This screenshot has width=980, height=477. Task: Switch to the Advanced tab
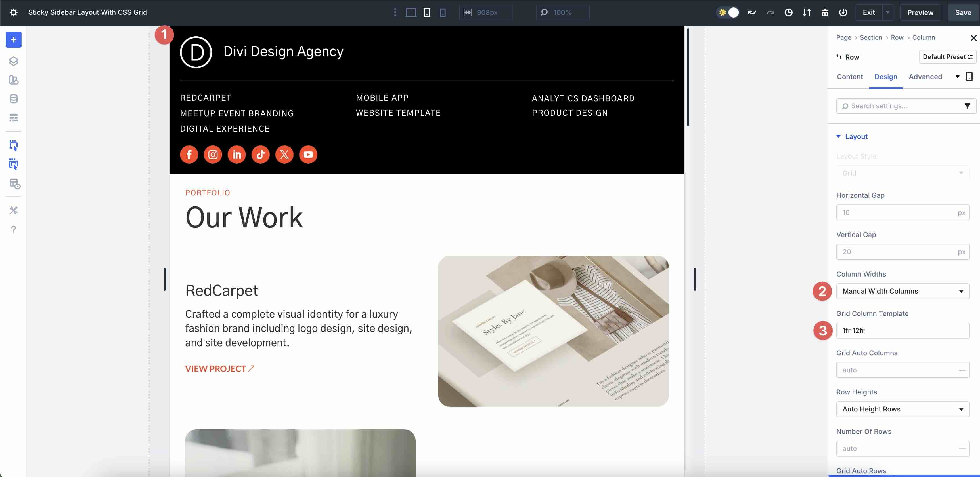tap(925, 76)
